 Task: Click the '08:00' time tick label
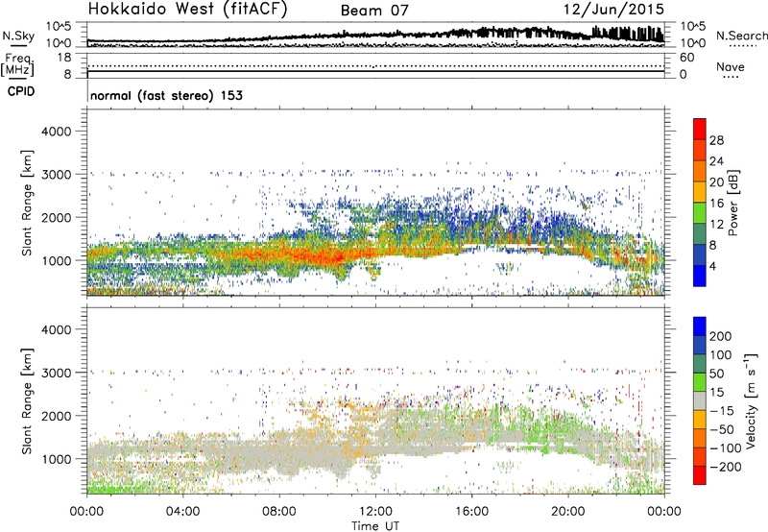(x=279, y=512)
